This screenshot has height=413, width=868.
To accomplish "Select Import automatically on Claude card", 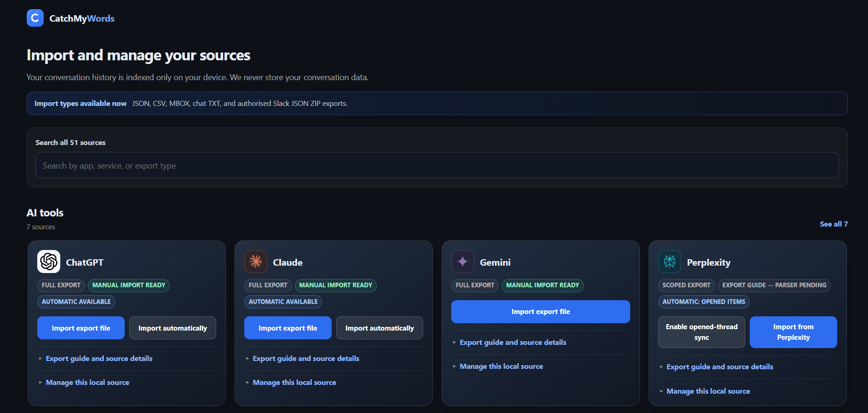I will coord(379,328).
